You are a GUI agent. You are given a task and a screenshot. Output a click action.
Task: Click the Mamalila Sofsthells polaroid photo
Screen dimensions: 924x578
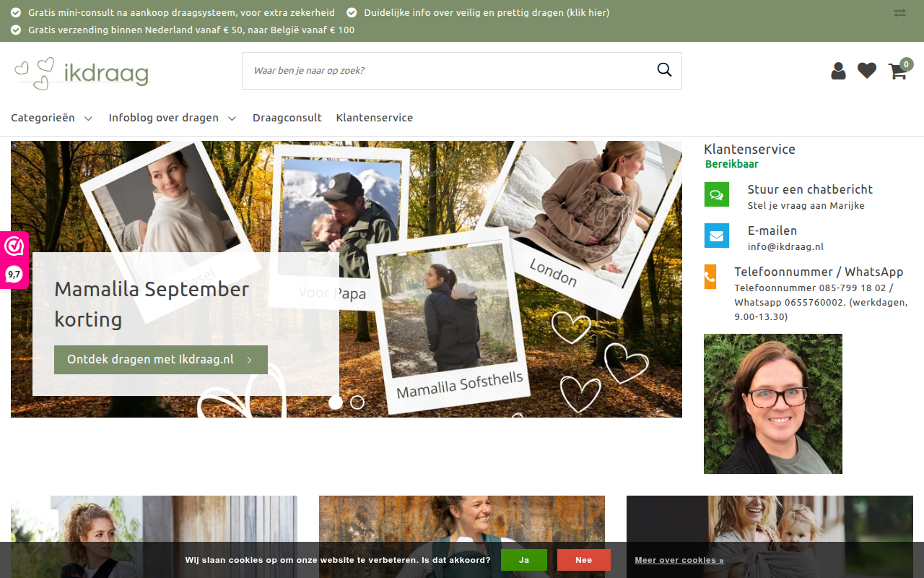(x=449, y=322)
